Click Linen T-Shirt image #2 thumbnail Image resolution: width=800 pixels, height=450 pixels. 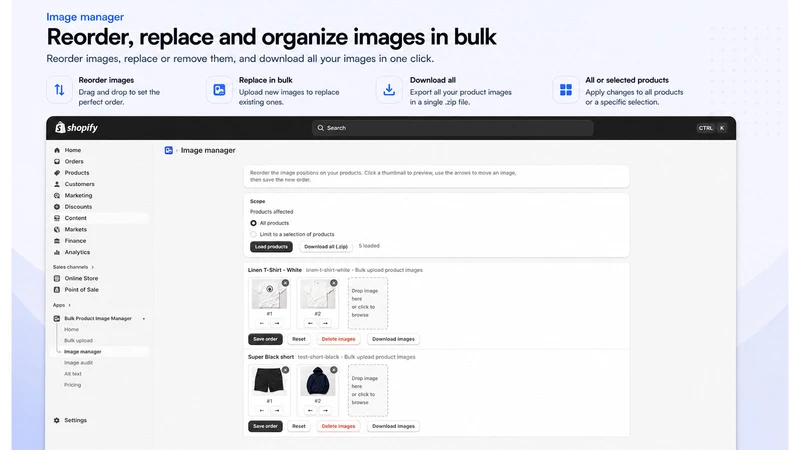[317, 293]
